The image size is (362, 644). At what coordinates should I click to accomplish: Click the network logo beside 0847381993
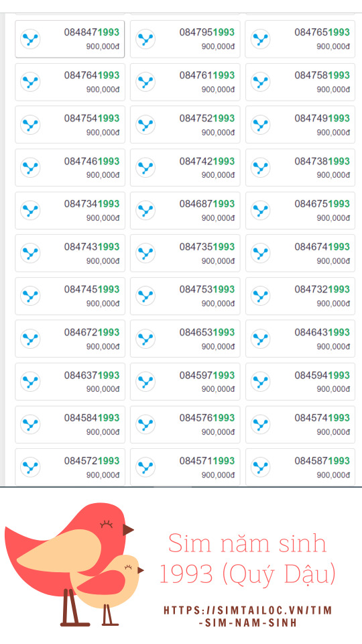pos(261,168)
